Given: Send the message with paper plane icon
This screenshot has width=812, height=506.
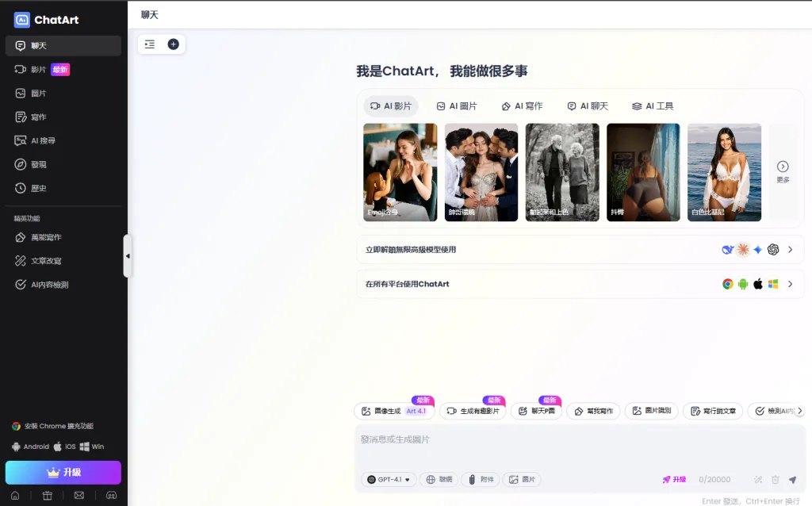Looking at the screenshot, I should (x=792, y=480).
